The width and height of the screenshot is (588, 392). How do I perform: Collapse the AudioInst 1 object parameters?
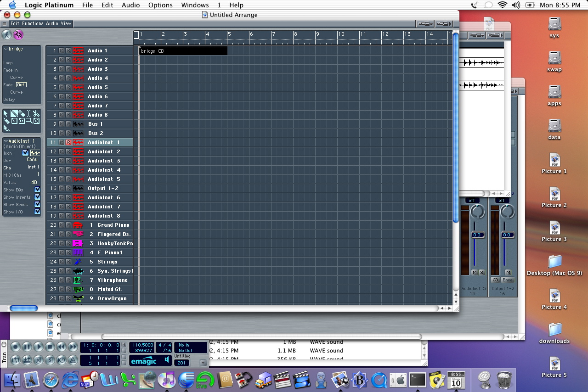click(x=6, y=141)
